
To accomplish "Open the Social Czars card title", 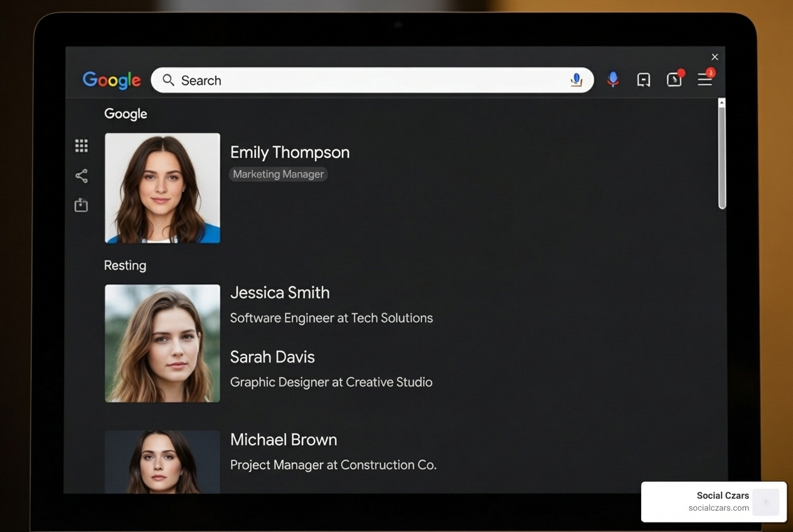I will 723,496.
